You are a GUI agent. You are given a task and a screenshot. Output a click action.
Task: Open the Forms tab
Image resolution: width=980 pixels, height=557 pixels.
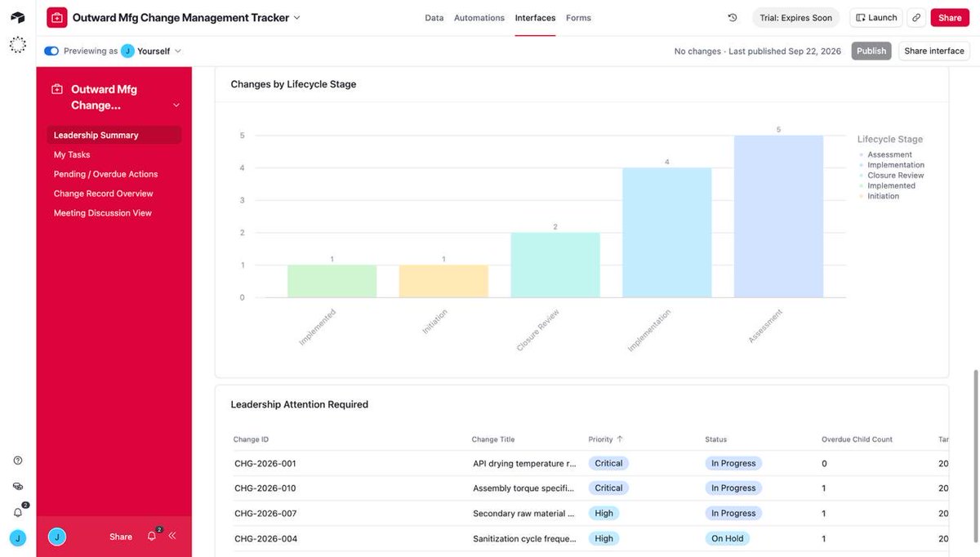coord(578,18)
